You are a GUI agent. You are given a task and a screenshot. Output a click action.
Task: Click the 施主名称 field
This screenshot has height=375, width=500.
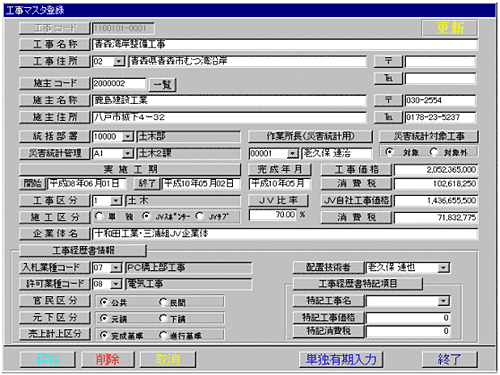click(x=229, y=100)
